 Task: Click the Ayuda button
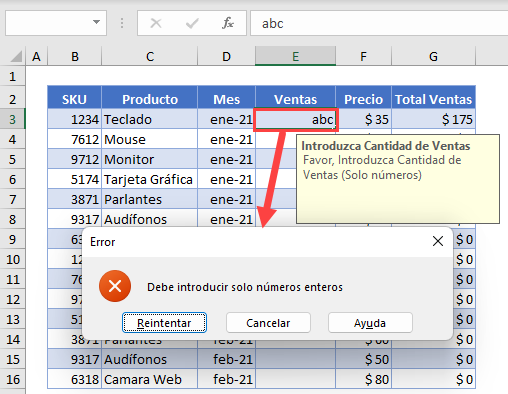click(370, 323)
